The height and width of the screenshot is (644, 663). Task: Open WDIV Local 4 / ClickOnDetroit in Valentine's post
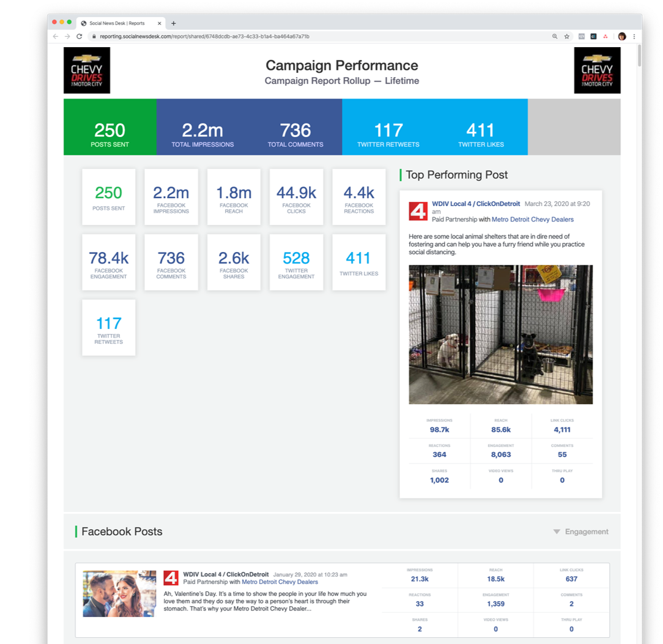[226, 574]
